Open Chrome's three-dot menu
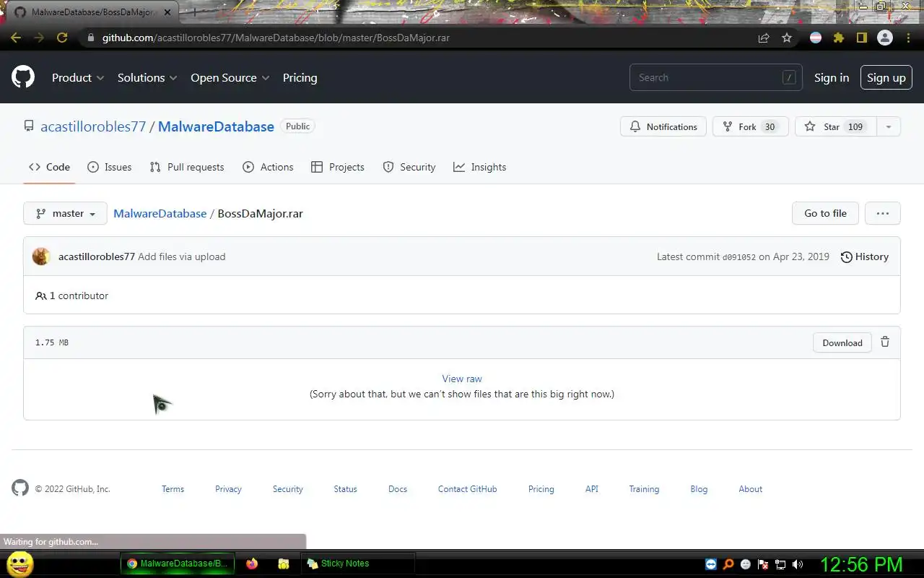This screenshot has width=924, height=578. coord(908,38)
